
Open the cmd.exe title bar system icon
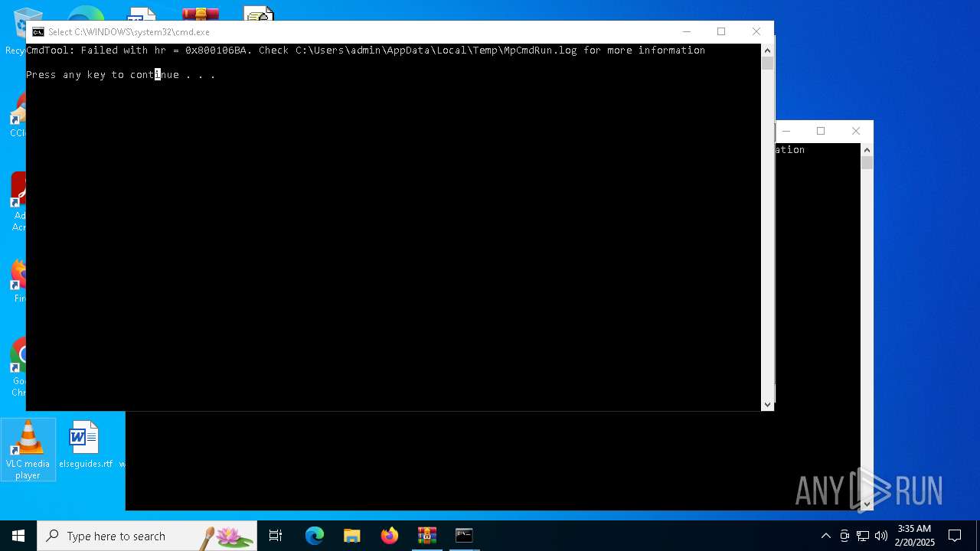[x=38, y=32]
